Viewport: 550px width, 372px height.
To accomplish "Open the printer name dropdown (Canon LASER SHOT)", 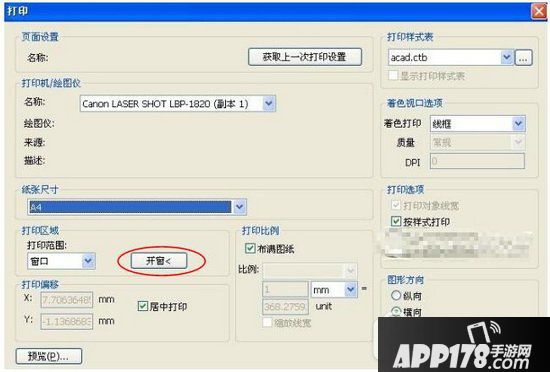I will pyautogui.click(x=177, y=104).
